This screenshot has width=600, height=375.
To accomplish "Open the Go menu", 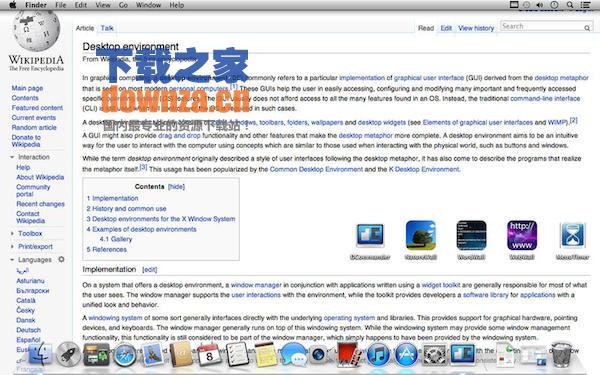I will [x=123, y=5].
